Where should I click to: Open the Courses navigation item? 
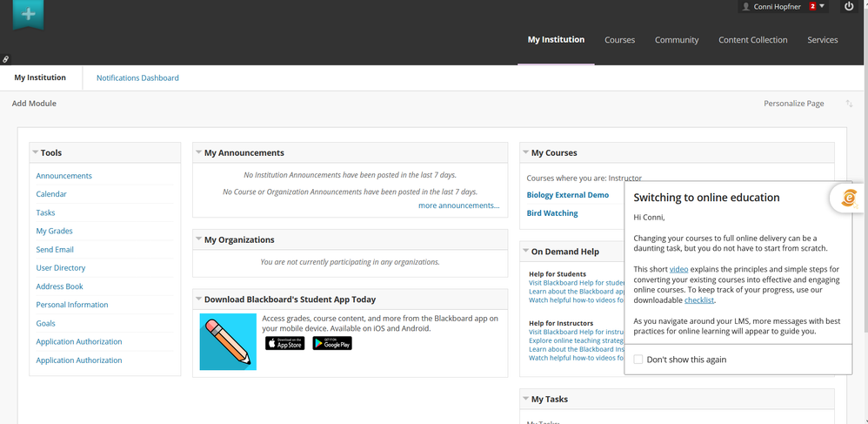[619, 40]
